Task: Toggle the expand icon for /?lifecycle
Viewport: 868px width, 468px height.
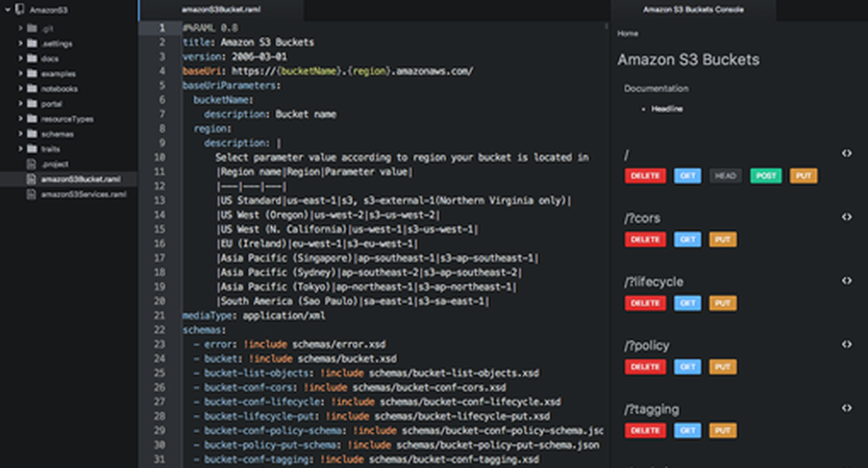Action: click(847, 280)
